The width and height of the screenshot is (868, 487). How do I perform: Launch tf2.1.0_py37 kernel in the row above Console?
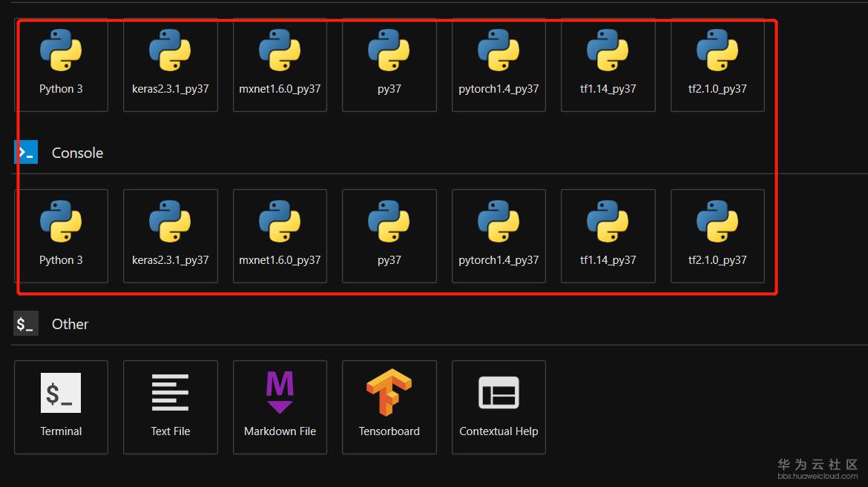(717, 64)
